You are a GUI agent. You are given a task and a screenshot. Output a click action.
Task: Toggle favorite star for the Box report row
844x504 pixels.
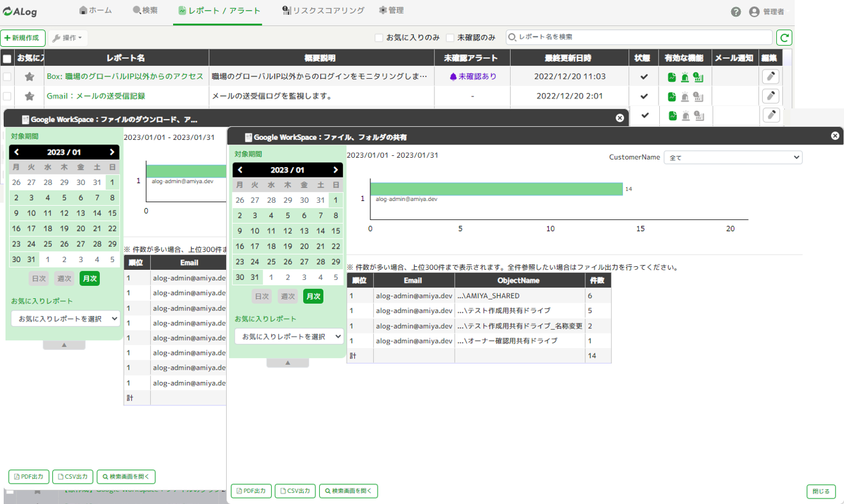(29, 77)
